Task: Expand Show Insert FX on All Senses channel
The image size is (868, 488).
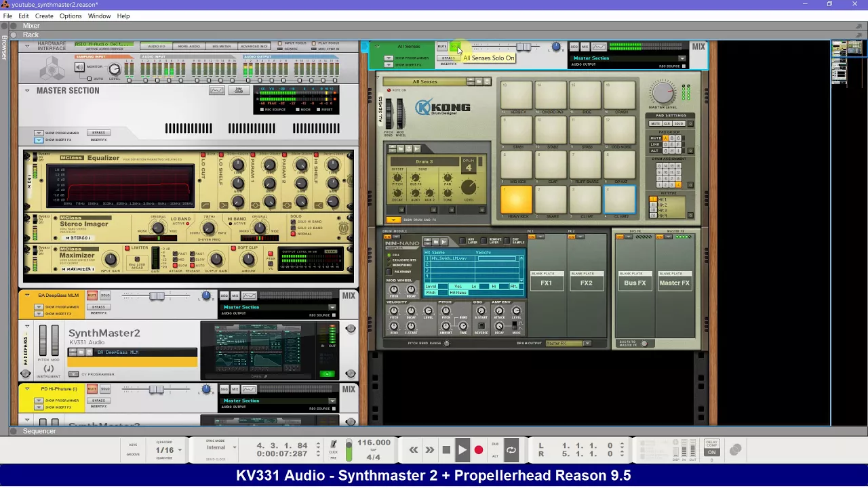Action: click(389, 64)
